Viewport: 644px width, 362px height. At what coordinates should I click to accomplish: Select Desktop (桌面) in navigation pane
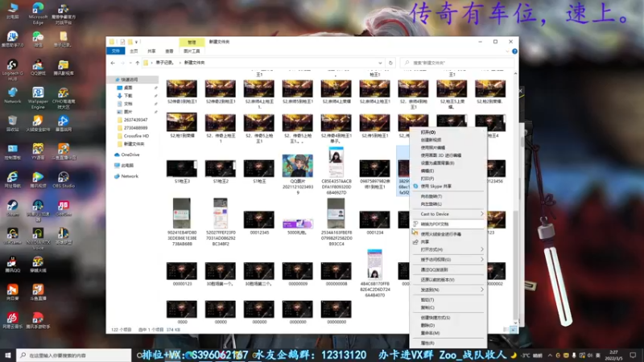click(x=128, y=88)
